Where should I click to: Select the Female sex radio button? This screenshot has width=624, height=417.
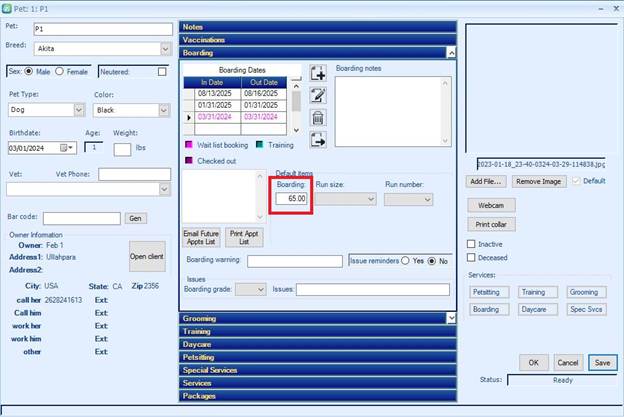(x=60, y=72)
